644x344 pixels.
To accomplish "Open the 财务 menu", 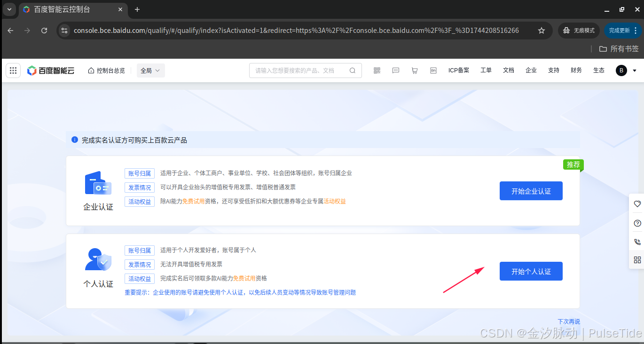I will coord(576,70).
